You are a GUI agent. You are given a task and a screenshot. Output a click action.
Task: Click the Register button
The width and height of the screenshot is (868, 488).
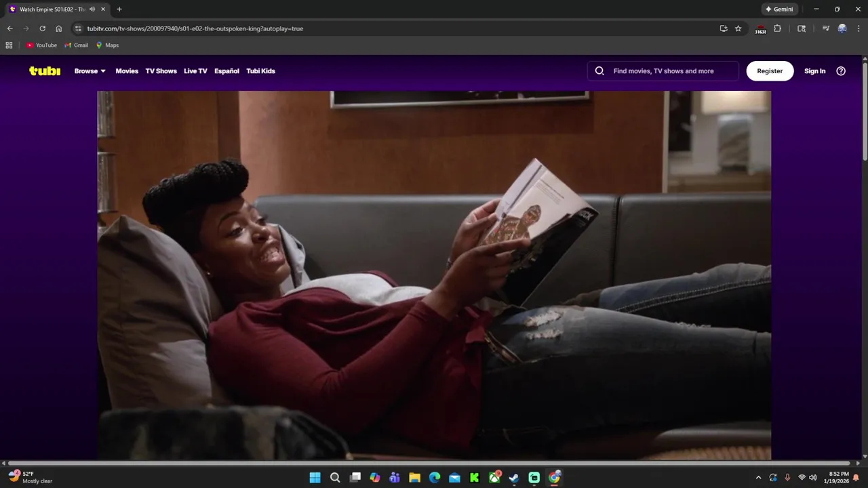[770, 71]
